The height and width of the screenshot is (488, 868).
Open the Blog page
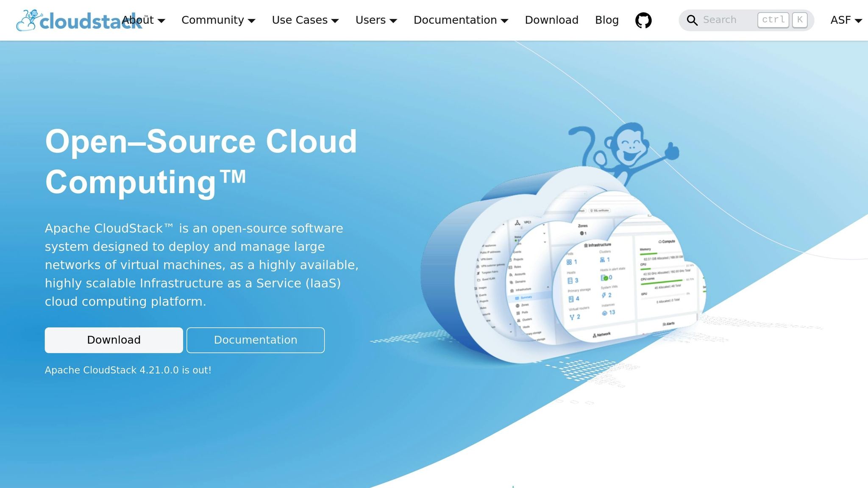(606, 20)
